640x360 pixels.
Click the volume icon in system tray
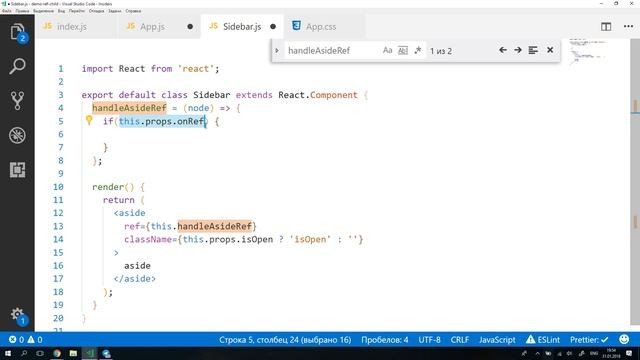coord(569,353)
